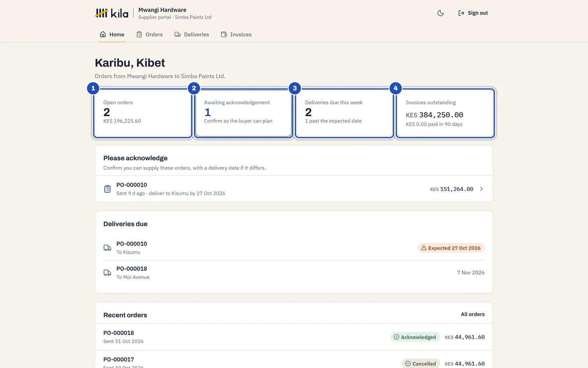Open the Open orders summary card
588x368 pixels.
pos(143,113)
